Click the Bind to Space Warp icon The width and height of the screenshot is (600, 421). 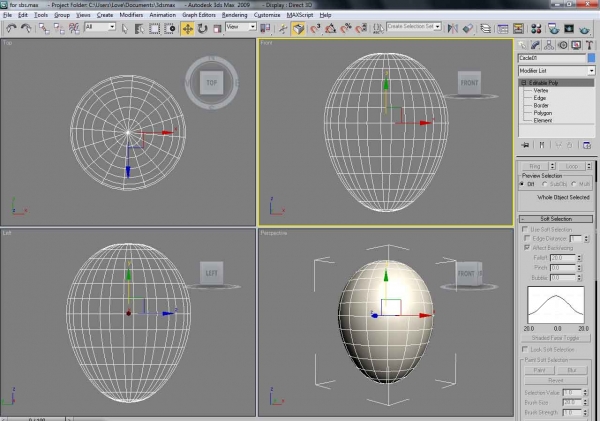tap(74, 28)
